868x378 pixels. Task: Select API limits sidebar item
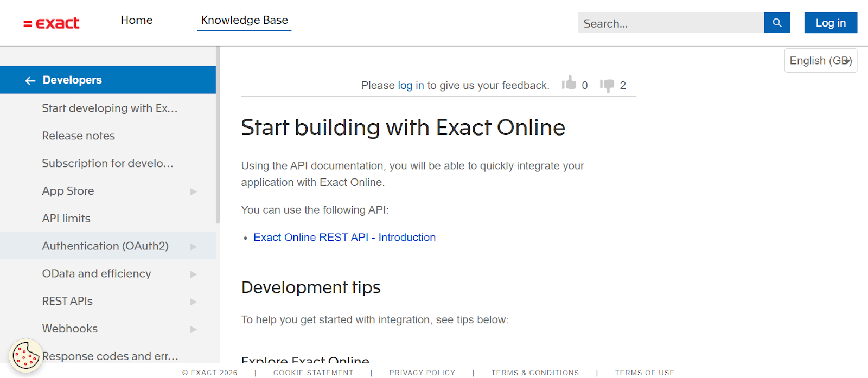[66, 218]
